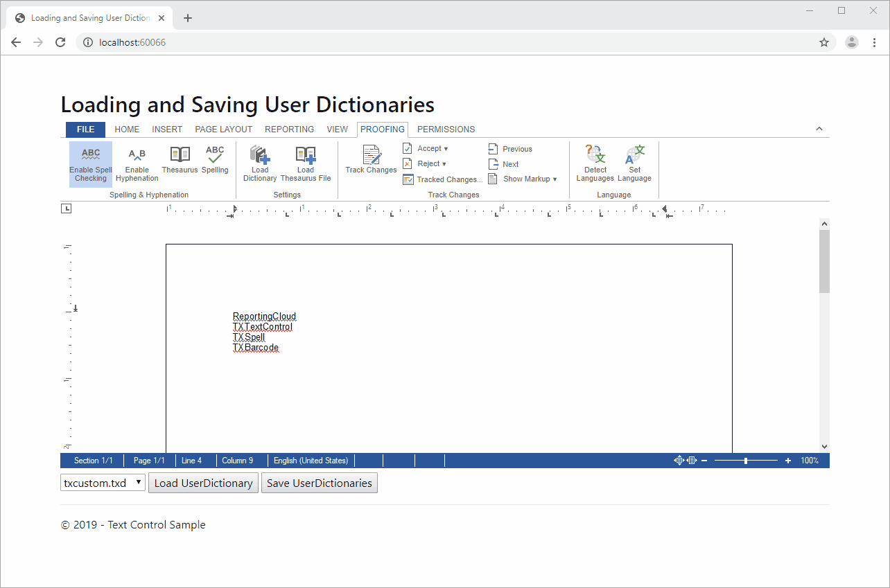This screenshot has width=890, height=588.
Task: Click Section 1/1 in status bar
Action: (93, 461)
